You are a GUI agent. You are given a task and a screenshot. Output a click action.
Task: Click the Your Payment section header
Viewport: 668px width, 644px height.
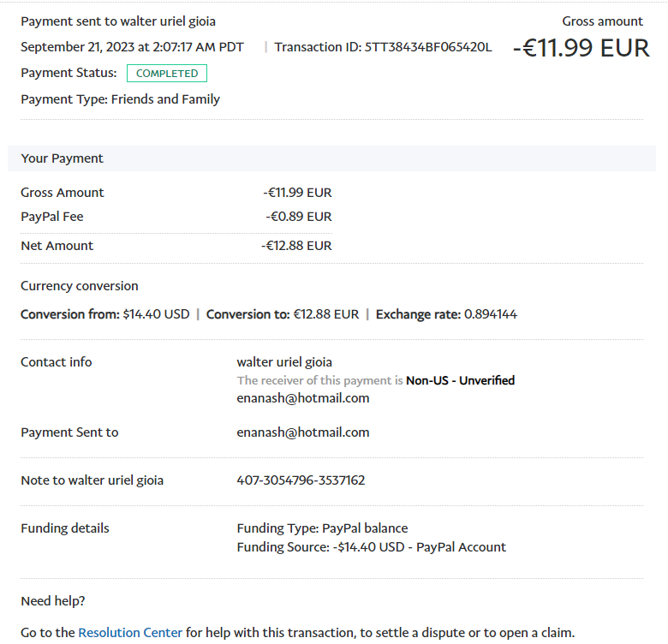(x=63, y=158)
